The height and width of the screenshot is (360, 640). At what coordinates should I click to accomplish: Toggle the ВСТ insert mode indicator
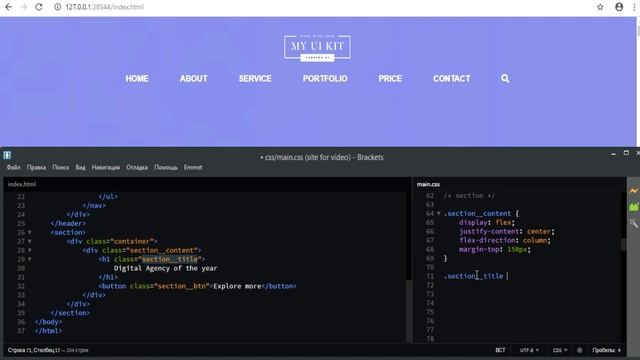point(500,350)
